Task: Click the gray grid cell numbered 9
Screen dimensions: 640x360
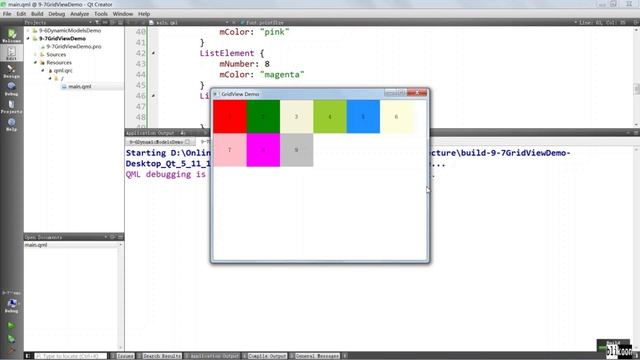Action: (297, 150)
